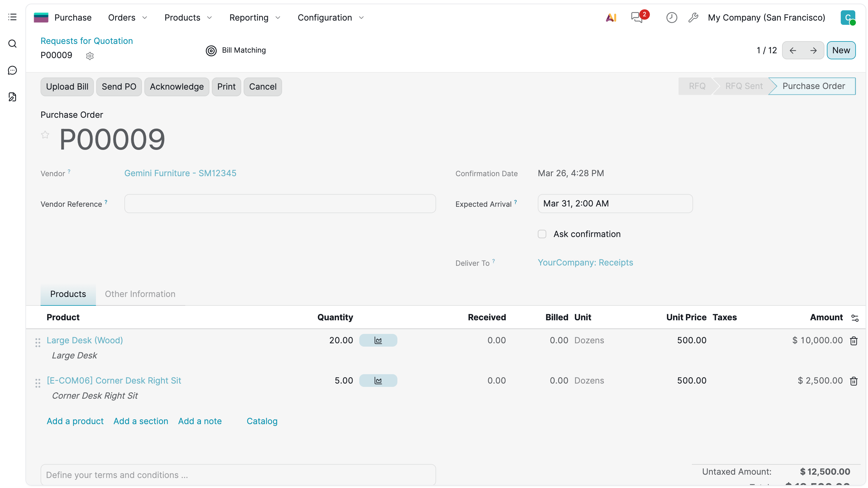
Task: Mark P00009 as favorite with star
Action: (x=45, y=135)
